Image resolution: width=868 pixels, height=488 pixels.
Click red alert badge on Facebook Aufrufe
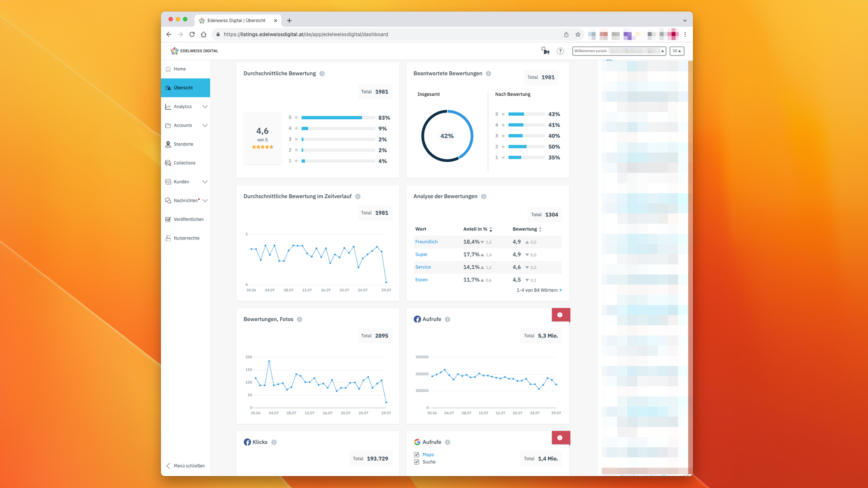[561, 315]
